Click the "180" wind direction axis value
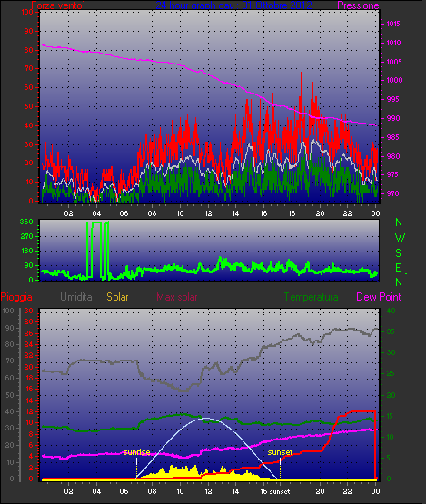This screenshot has height=504, width=426. coord(27,251)
